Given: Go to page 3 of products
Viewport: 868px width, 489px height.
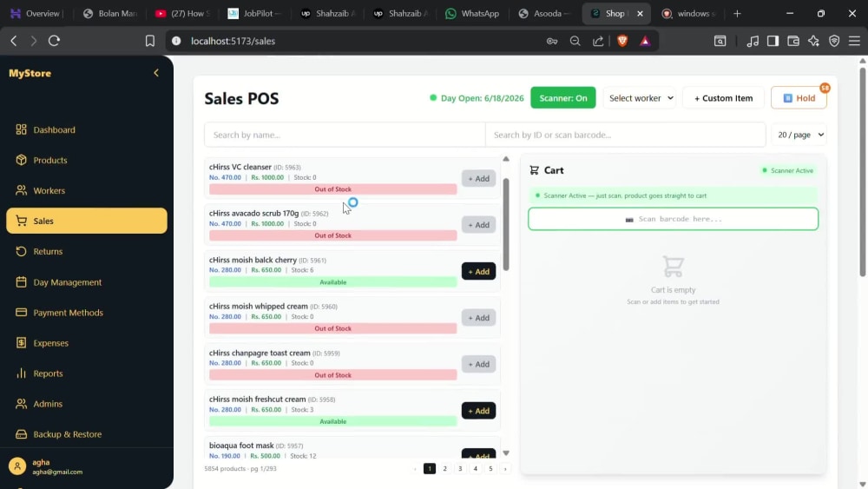Looking at the screenshot, I should tap(460, 468).
